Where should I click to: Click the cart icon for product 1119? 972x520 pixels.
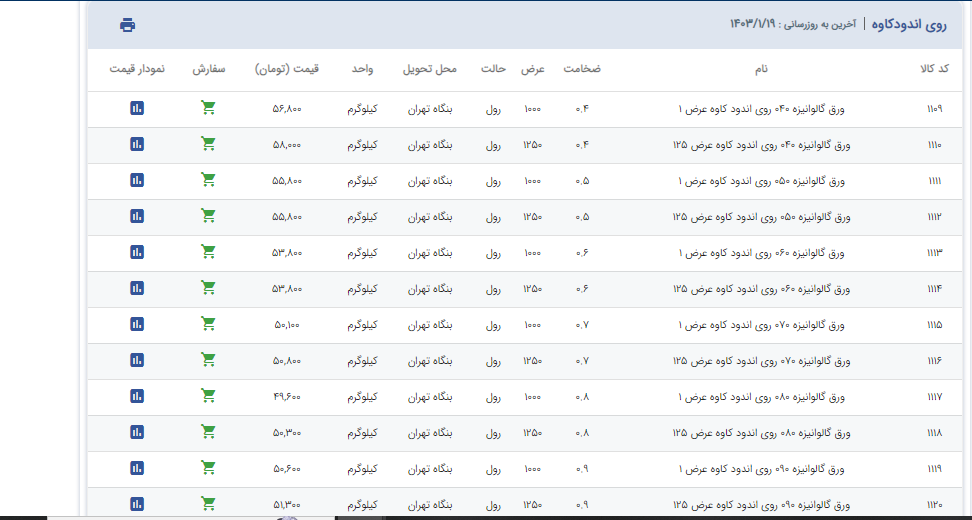pyautogui.click(x=208, y=468)
